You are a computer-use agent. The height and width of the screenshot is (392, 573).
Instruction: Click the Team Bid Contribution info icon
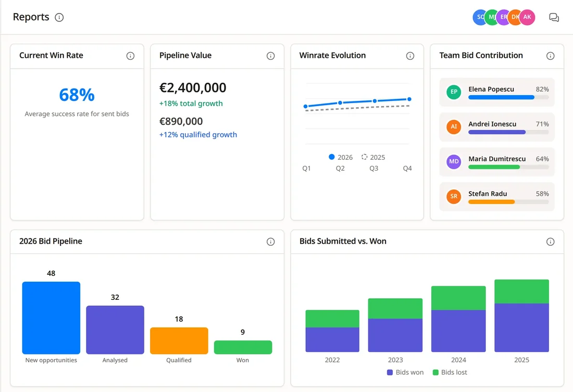[551, 56]
